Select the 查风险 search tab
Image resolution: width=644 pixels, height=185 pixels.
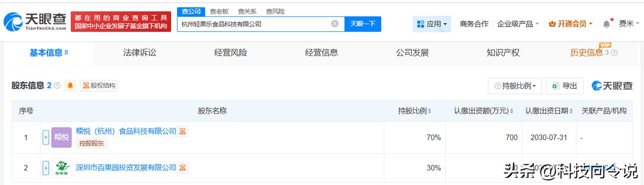pos(275,11)
